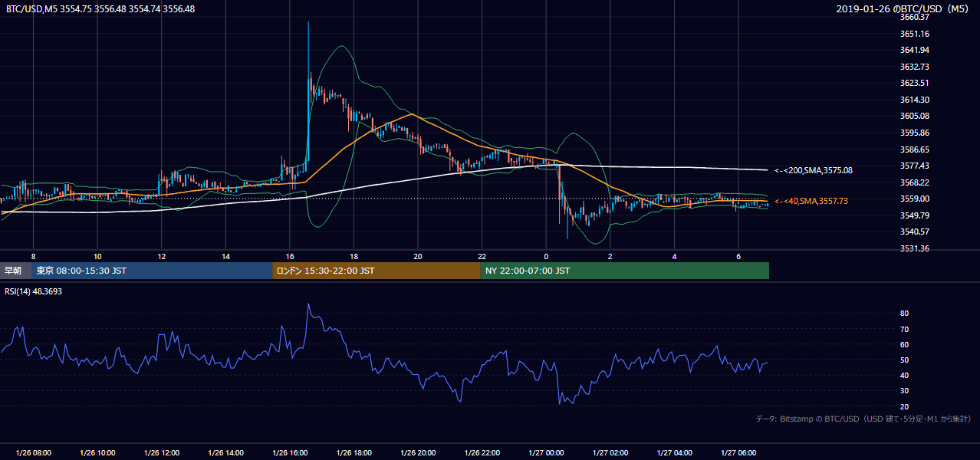Click the ロンドン 15:30-22:00 JST session bar
Screen dimensions: 980x460
tap(377, 271)
